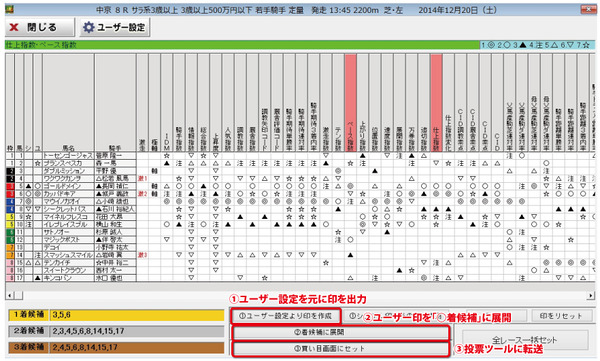This screenshot has width=600, height=361.
Task: Select horse マジックポスト in row 12
Action: click(x=68, y=240)
